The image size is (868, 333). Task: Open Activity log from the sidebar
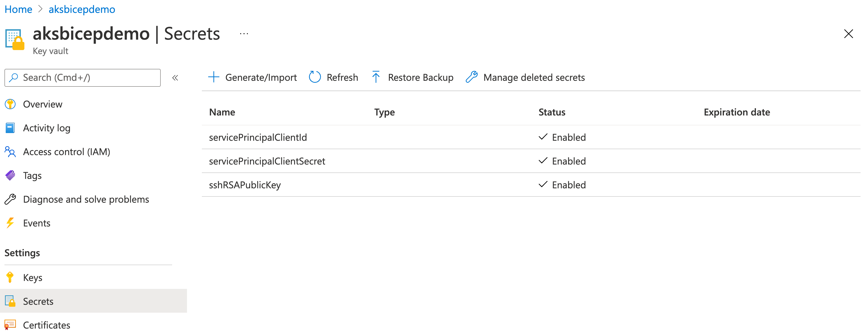click(x=47, y=128)
